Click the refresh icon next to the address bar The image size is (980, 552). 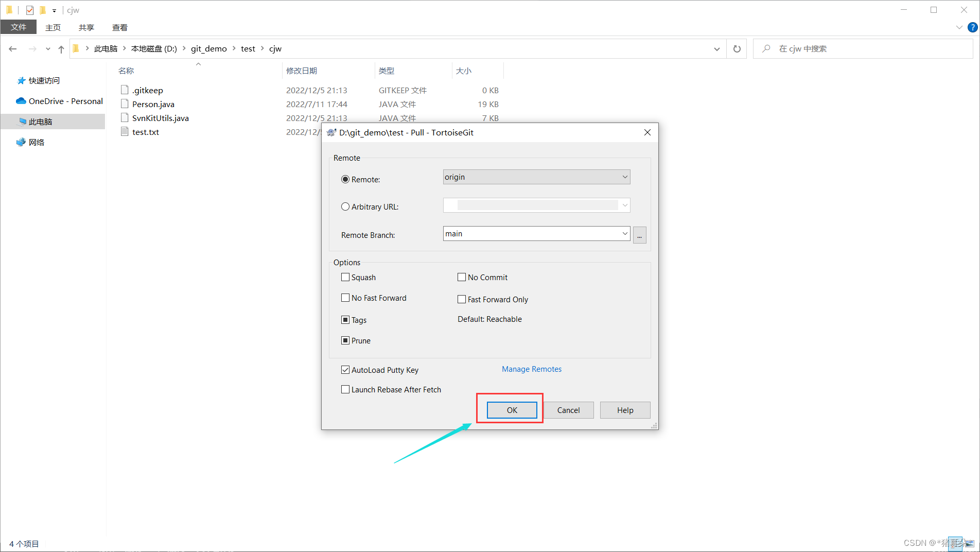click(x=737, y=48)
